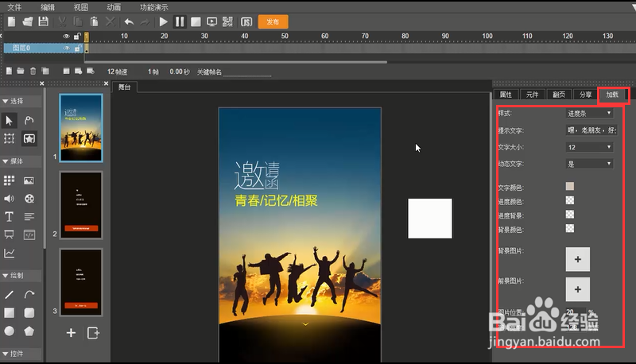Choose the polygon drawing tool
This screenshot has width=636, height=364.
click(29, 331)
